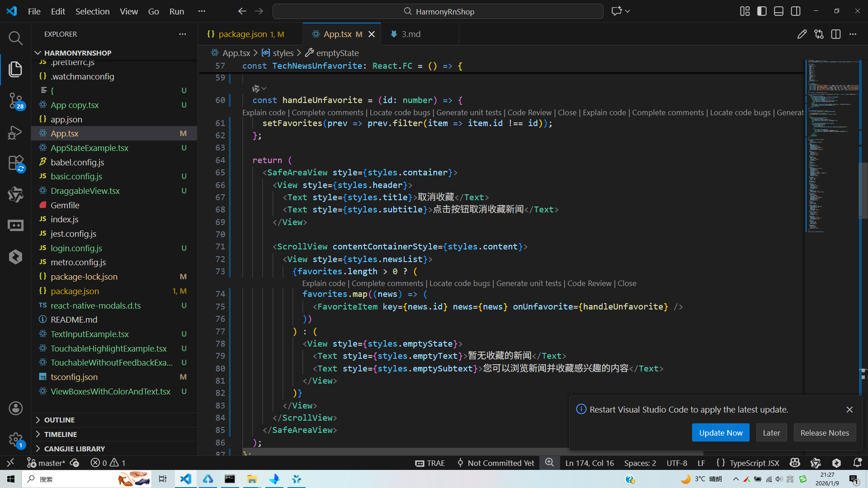
Task: Open the Accounts menu icon
Action: tap(15, 408)
